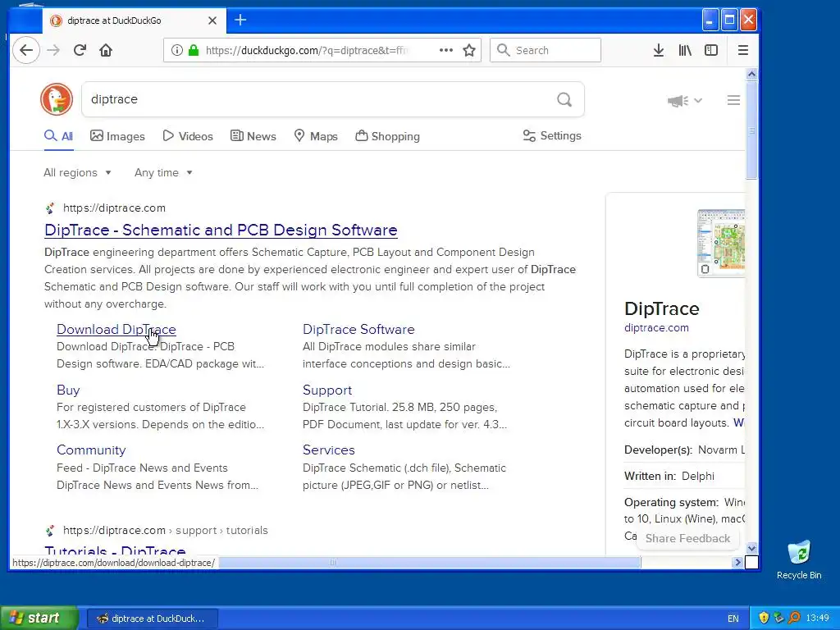Image resolution: width=840 pixels, height=630 pixels.
Task: Open the DipTrace screenshot thumbnail
Action: click(721, 243)
